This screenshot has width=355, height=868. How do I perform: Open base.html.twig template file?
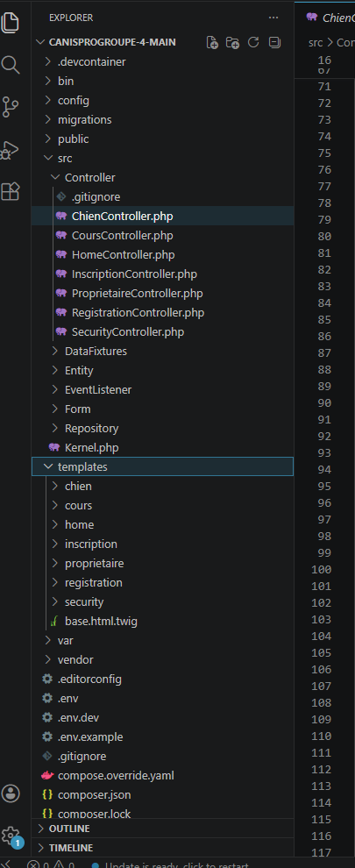coord(163,621)
